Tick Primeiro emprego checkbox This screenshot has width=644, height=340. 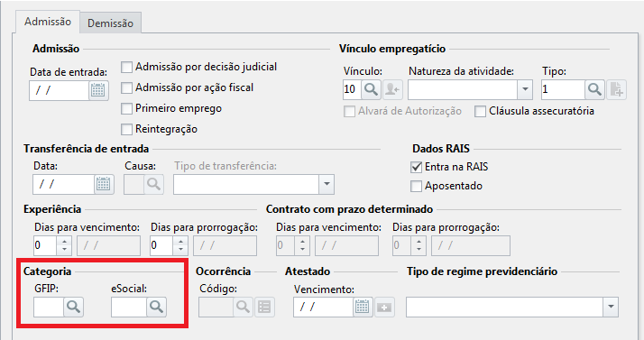(126, 109)
